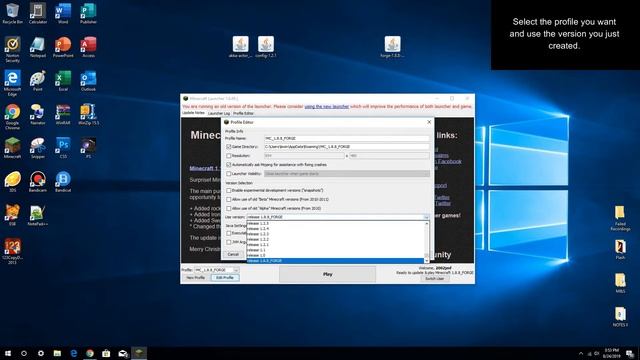Screen dimensions: 640x360
Task: Click the taskbar clock
Action: point(611,353)
